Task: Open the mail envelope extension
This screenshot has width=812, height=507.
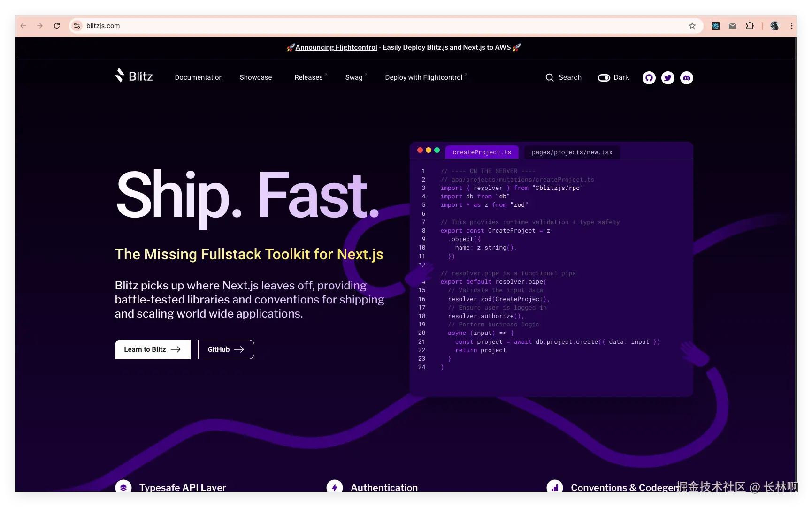Action: (733, 26)
